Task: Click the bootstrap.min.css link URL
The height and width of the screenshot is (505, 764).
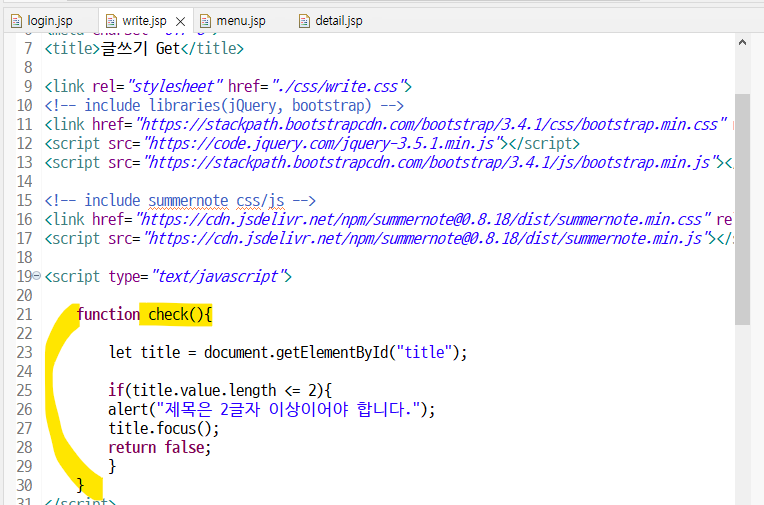Action: (x=431, y=124)
